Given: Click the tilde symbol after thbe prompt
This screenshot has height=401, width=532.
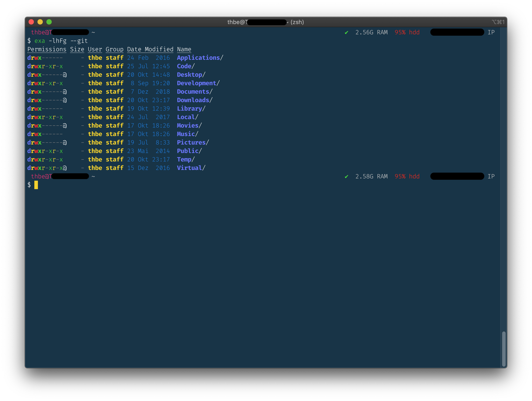Looking at the screenshot, I should pos(94,32).
